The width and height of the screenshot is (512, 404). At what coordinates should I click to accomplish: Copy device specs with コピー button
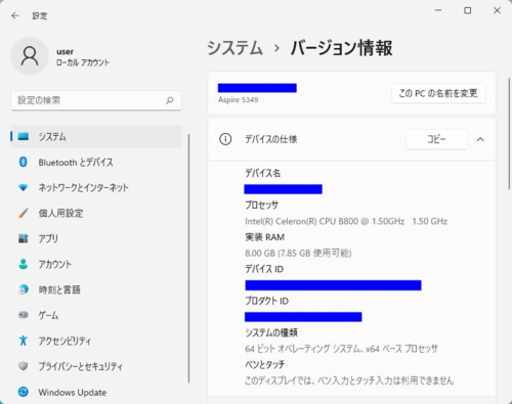(x=436, y=139)
